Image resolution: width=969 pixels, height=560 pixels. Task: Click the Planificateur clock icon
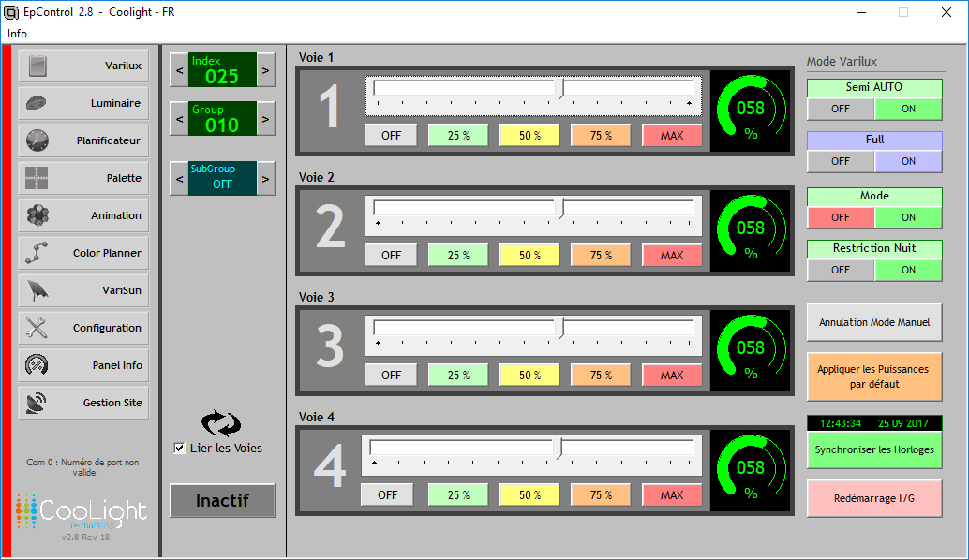tap(37, 140)
